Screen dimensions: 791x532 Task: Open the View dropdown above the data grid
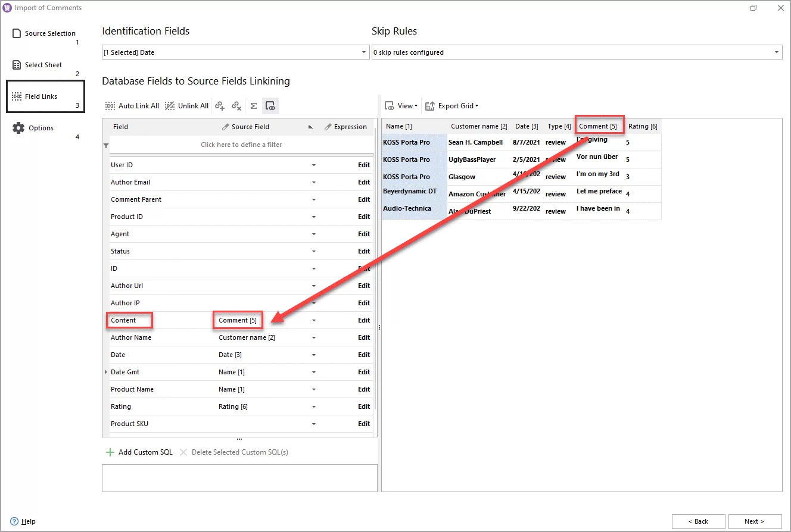pos(401,105)
